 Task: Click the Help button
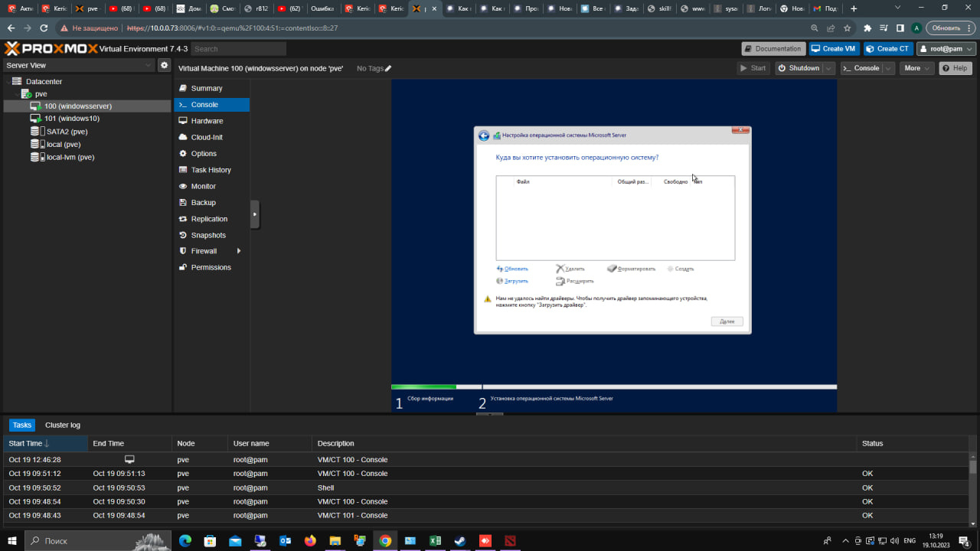click(x=955, y=68)
